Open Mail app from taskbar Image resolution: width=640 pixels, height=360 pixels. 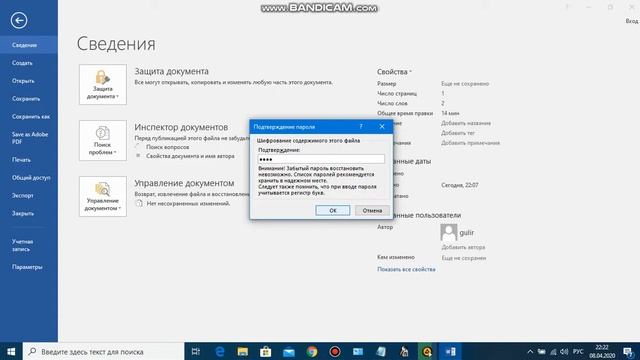(x=289, y=351)
